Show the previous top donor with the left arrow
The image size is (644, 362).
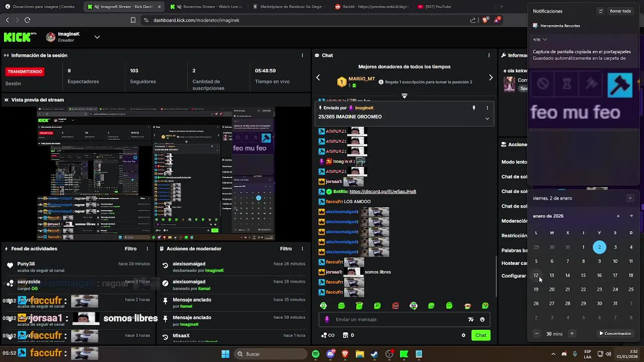tap(318, 77)
